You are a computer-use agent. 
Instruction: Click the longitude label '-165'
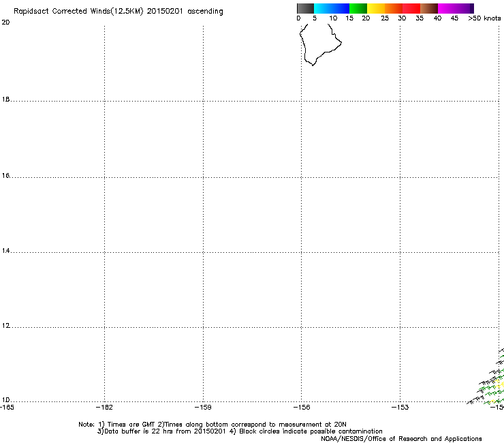coord(7,408)
